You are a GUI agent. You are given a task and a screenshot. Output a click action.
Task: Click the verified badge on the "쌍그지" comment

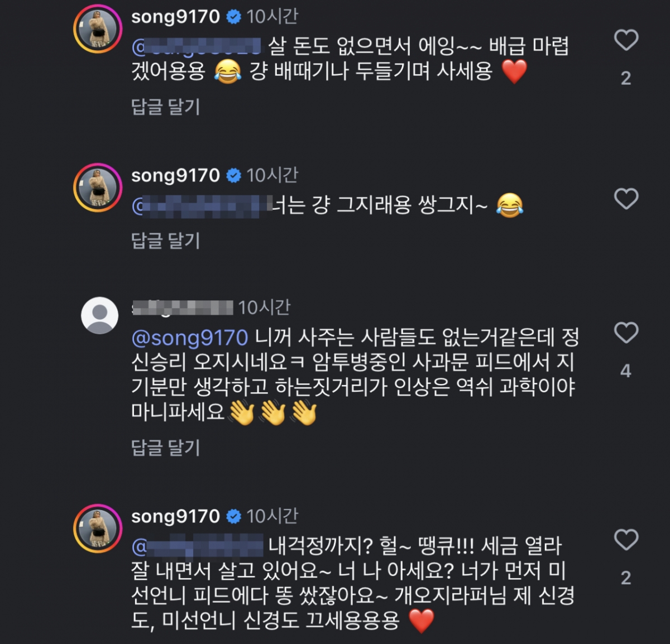pos(233,176)
